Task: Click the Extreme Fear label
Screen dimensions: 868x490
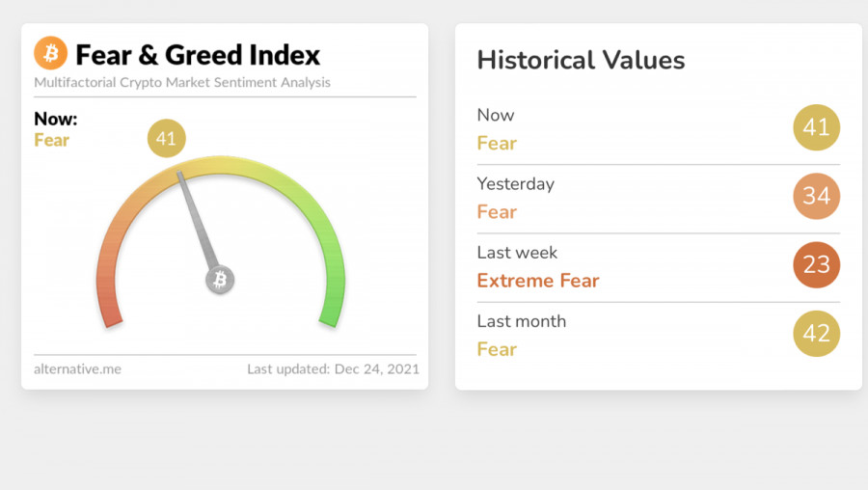Action: [538, 281]
